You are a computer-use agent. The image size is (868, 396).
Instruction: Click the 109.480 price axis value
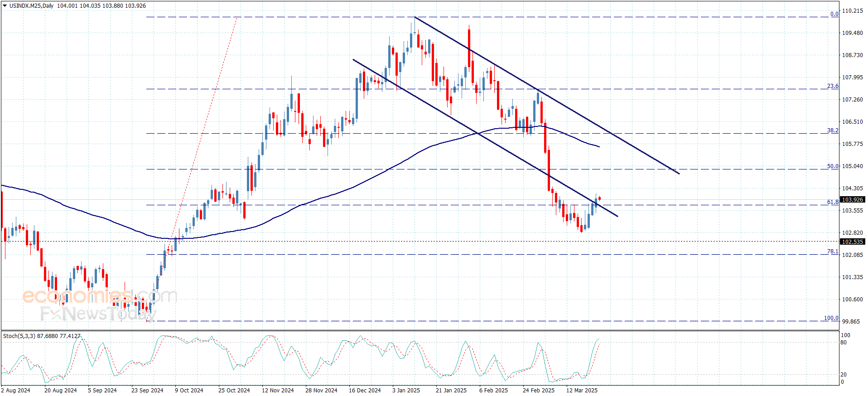853,33
